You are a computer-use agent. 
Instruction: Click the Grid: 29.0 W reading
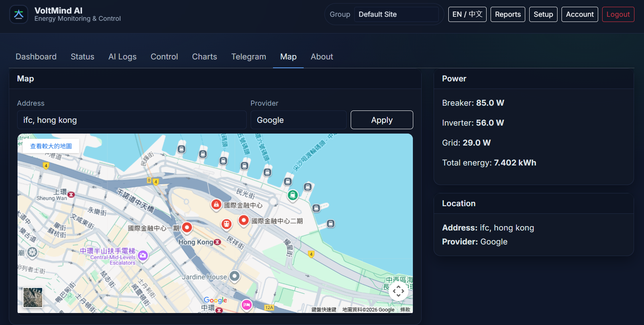466,143
